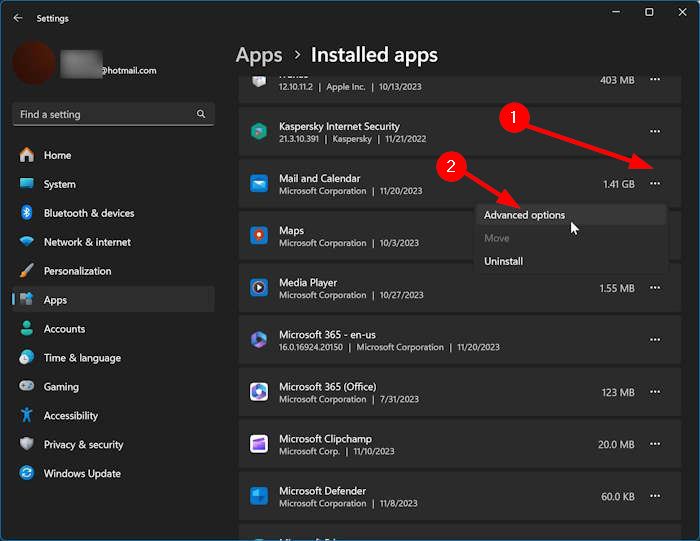Screen dimensions: 700x541
Task: Click the 123 MB size value
Action: (x=618, y=392)
